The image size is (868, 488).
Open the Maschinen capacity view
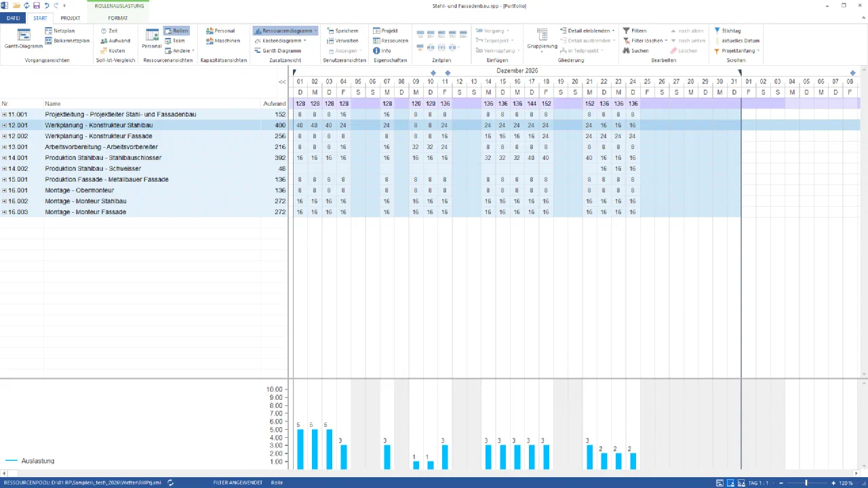point(222,41)
